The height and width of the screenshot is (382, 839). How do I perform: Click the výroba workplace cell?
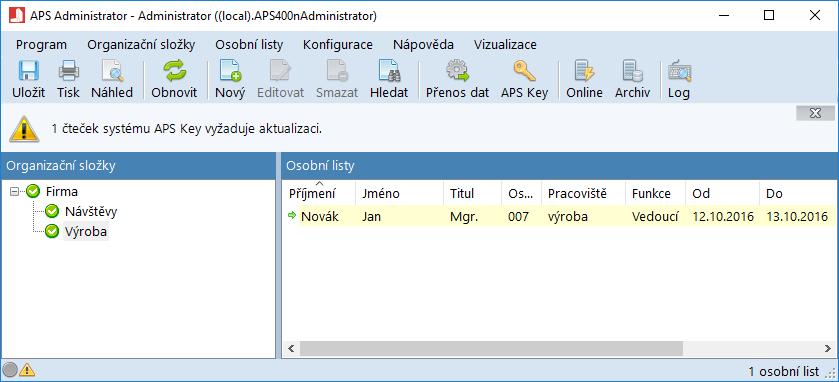click(567, 216)
